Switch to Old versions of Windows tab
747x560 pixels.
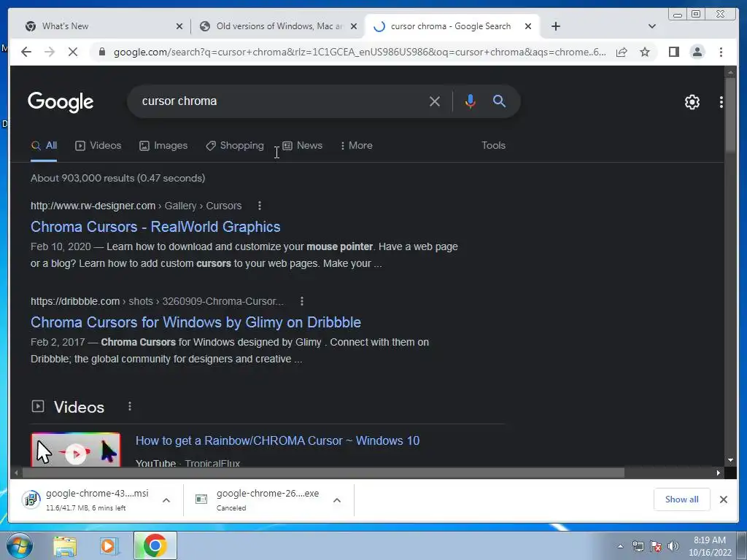point(279,26)
